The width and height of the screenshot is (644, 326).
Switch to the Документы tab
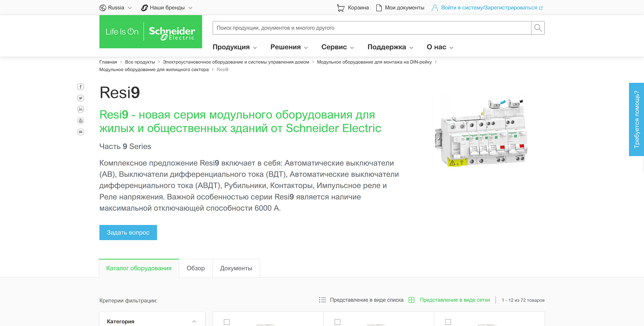(236, 268)
